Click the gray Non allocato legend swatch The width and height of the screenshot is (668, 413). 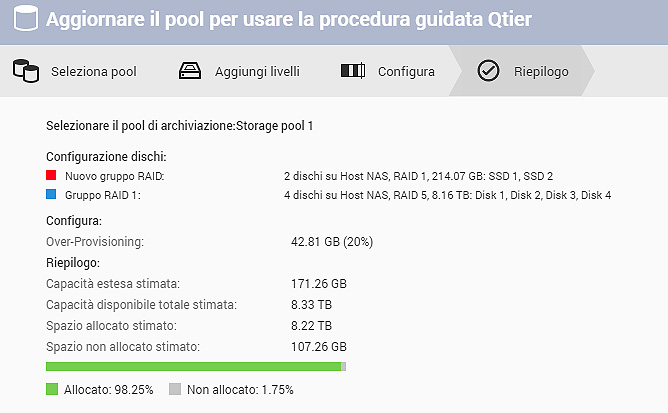coord(175,389)
